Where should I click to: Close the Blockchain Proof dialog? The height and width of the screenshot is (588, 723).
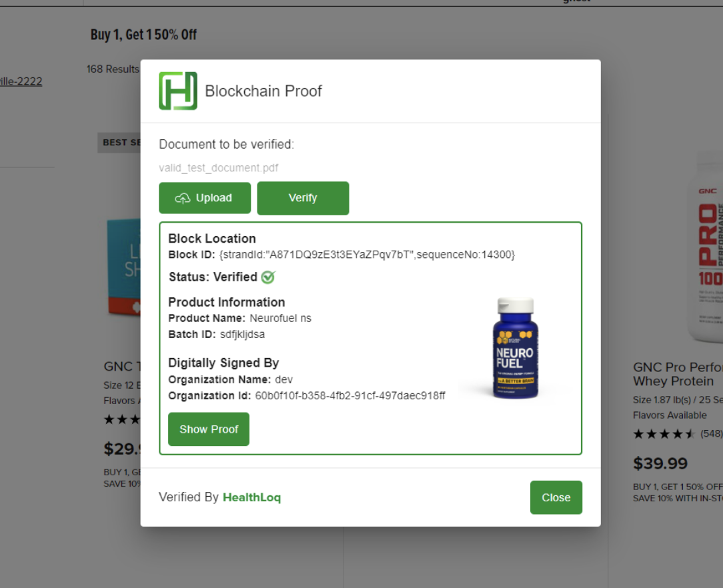556,497
